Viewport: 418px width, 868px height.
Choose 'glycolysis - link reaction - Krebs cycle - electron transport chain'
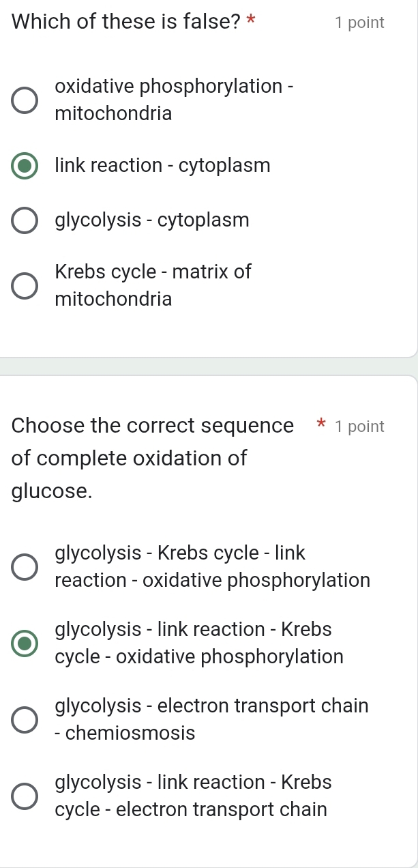(25, 795)
